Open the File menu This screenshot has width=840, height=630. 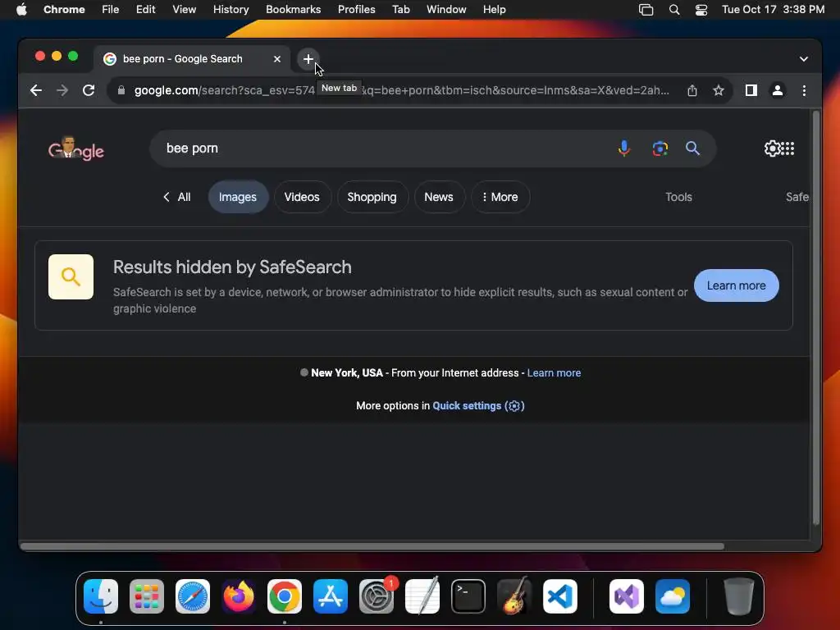(x=111, y=10)
